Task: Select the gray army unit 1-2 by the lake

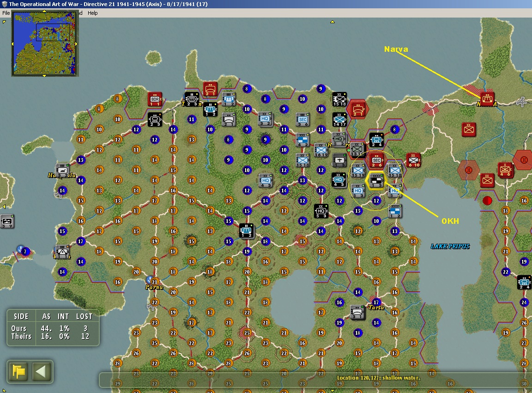Action: tap(395, 211)
